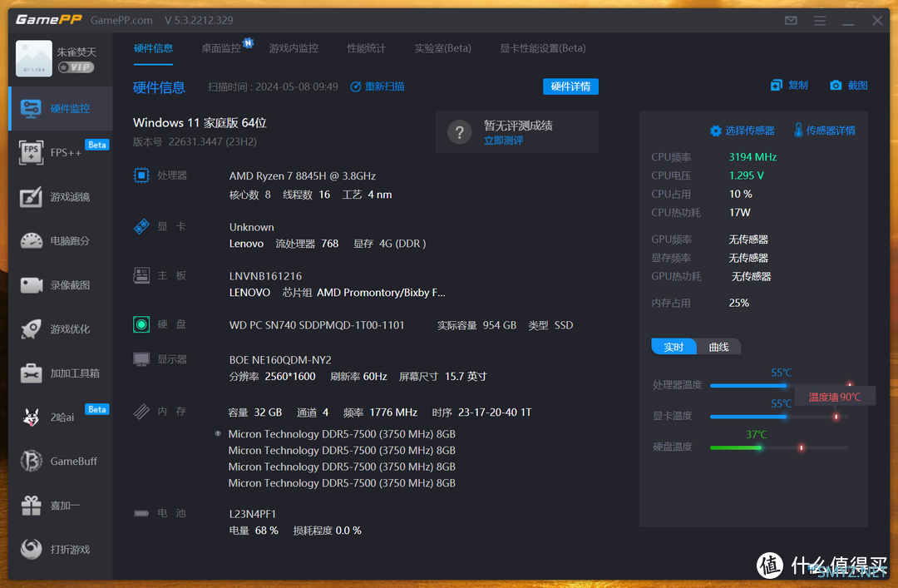This screenshot has width=898, height=588.
Task: Open 游戏滤镜 game filter icon
Action: pyautogui.click(x=31, y=196)
